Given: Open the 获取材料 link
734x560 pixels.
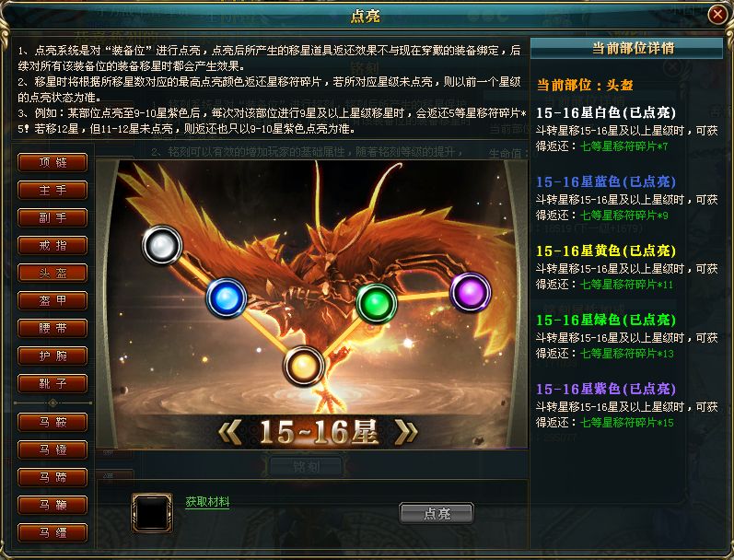Looking at the screenshot, I should coord(207,502).
